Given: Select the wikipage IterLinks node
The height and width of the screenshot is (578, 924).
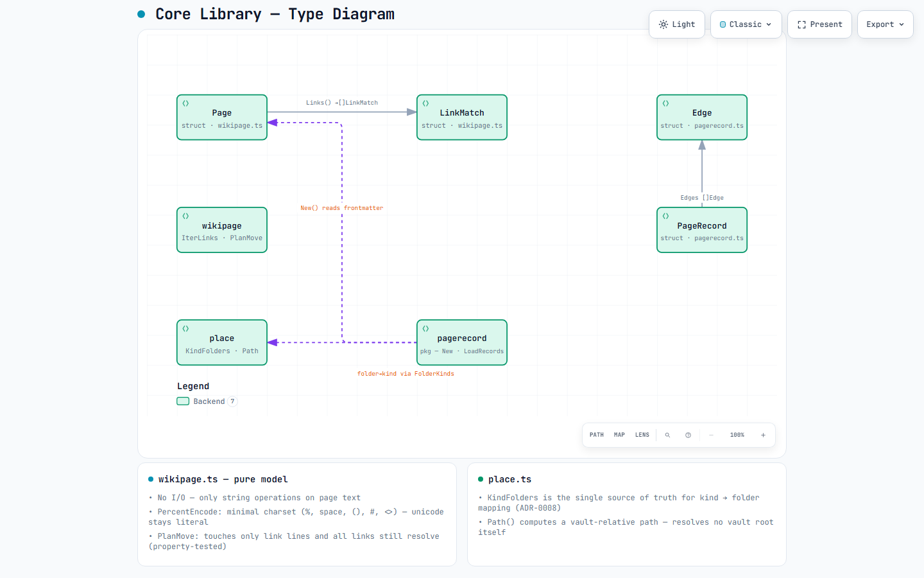Looking at the screenshot, I should [x=222, y=230].
